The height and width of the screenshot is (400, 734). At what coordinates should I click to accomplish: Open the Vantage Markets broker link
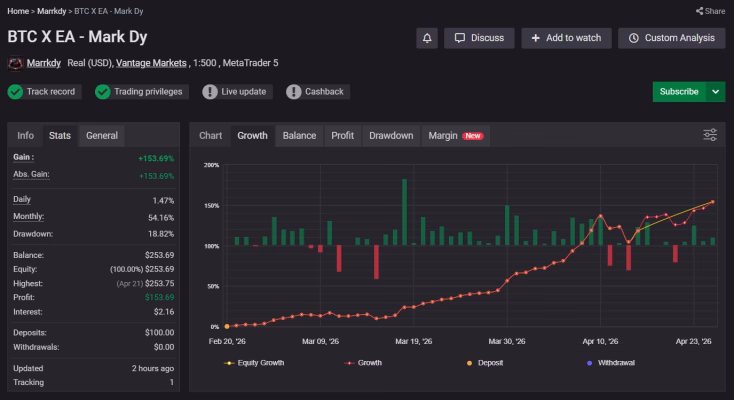coord(151,63)
